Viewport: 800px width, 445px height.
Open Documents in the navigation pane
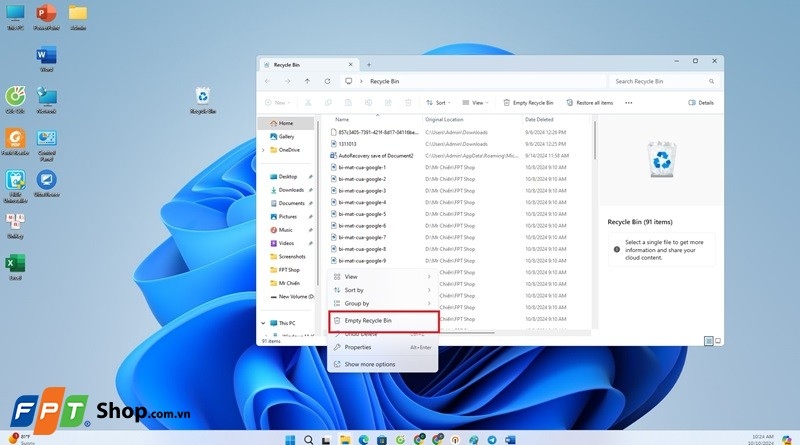[290, 203]
